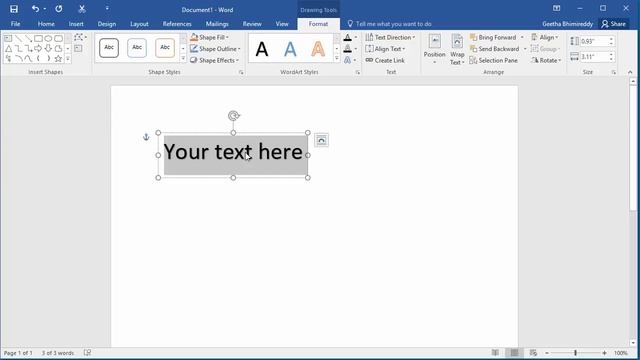Collapse the ribbon with the chevron

point(630,72)
